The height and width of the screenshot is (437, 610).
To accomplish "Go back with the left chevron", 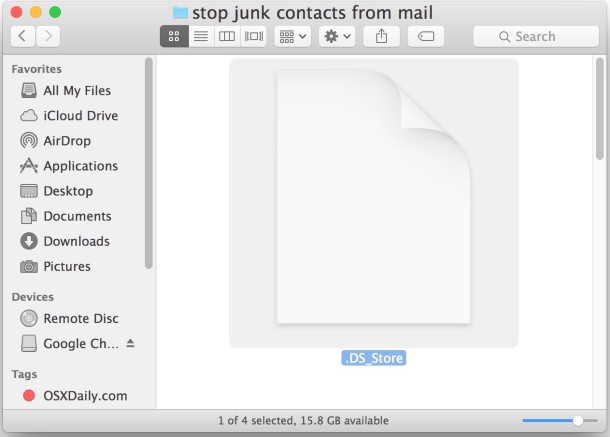I will [x=23, y=36].
